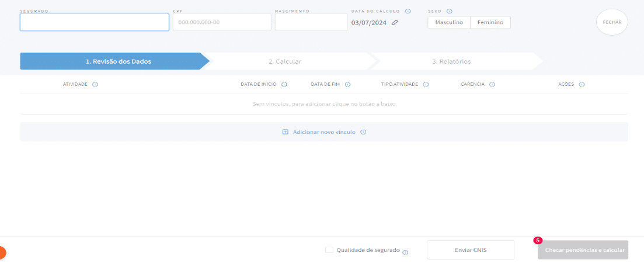This screenshot has height=270, width=644.
Task: Click info icon next to Data do Cálculo
Action: pos(408,11)
